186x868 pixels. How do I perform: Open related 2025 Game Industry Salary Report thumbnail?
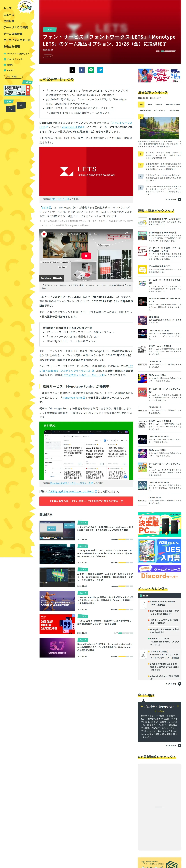click(57, 624)
